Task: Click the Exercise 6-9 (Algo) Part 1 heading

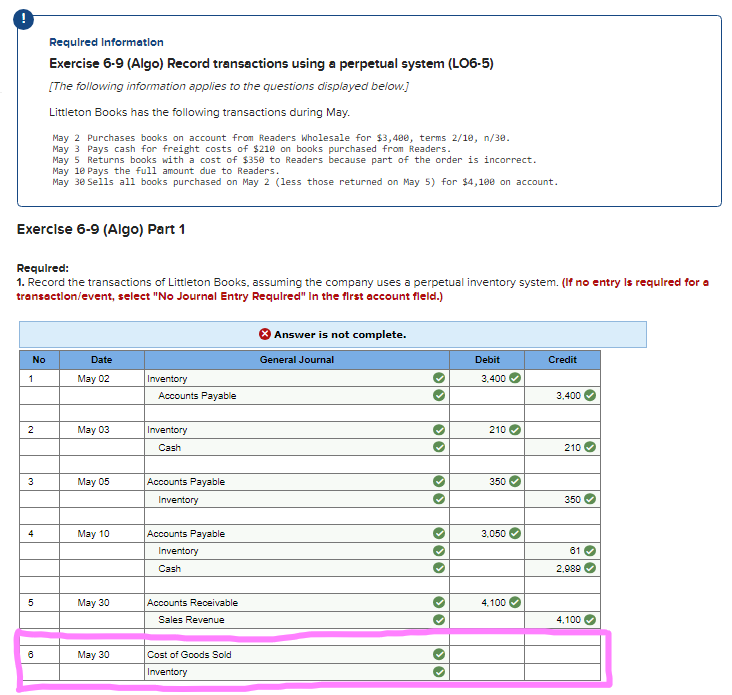Action: 101,229
